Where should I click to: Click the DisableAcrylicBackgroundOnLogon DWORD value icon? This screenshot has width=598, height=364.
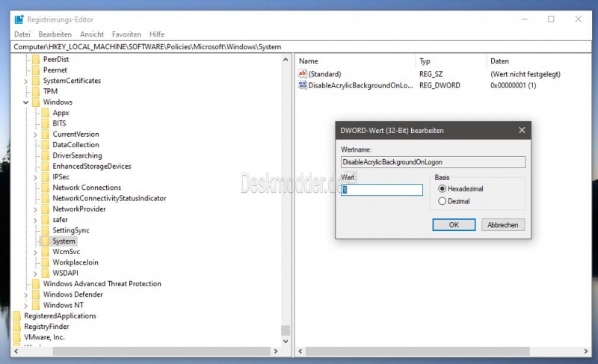(303, 85)
